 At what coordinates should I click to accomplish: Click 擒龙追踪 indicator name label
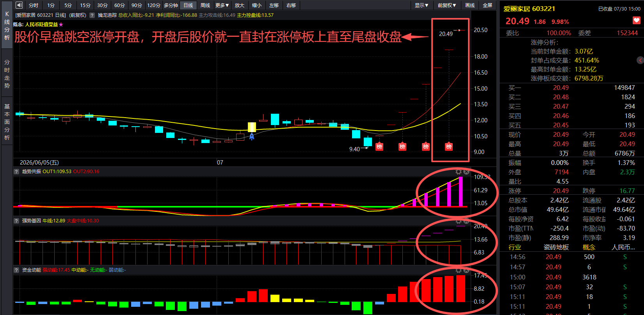pyautogui.click(x=107, y=15)
